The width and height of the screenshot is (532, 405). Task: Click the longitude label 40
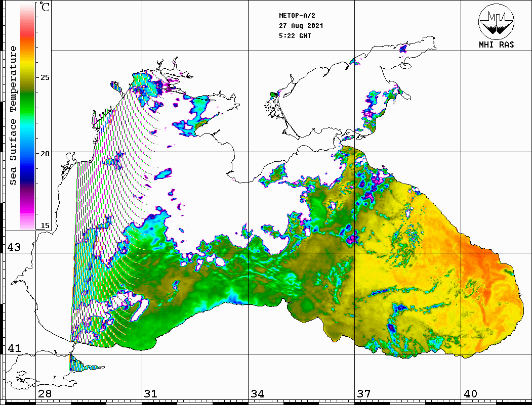pyautogui.click(x=470, y=394)
